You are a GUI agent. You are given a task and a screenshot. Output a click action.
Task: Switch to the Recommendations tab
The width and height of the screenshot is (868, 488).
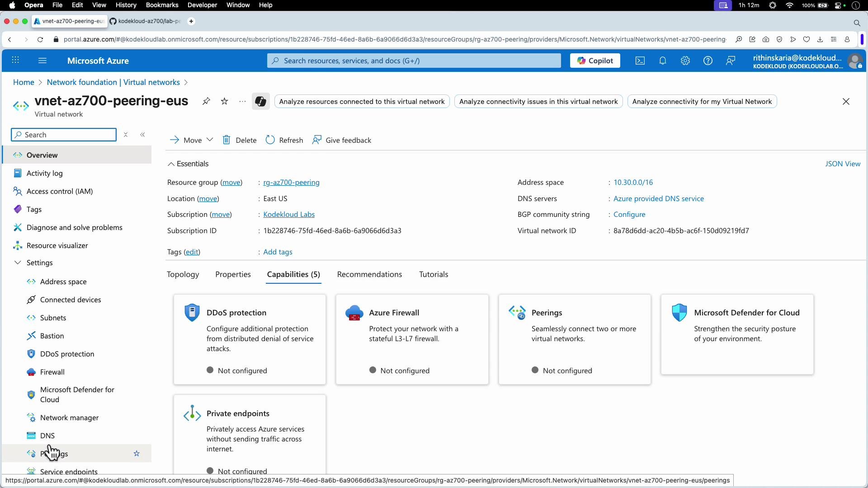[x=369, y=274]
